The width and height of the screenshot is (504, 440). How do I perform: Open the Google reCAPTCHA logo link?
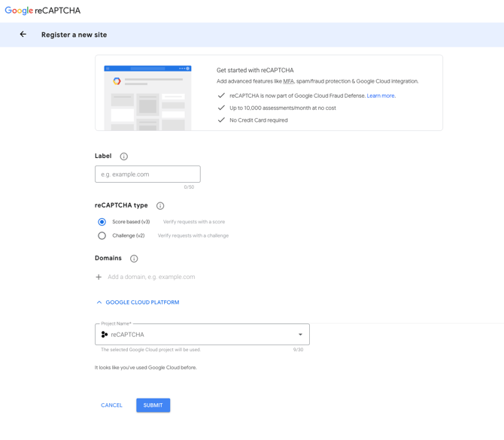click(x=42, y=11)
